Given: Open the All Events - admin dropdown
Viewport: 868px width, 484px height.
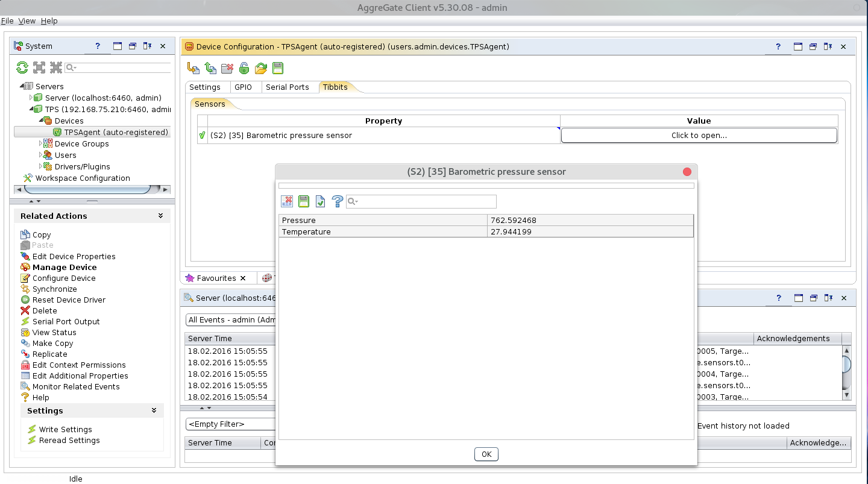Looking at the screenshot, I should [x=231, y=319].
